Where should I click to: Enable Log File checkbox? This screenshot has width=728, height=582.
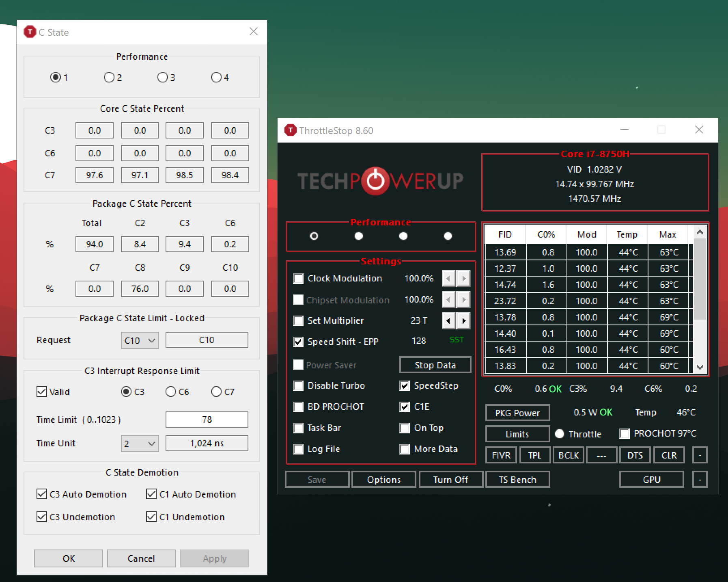tap(298, 449)
